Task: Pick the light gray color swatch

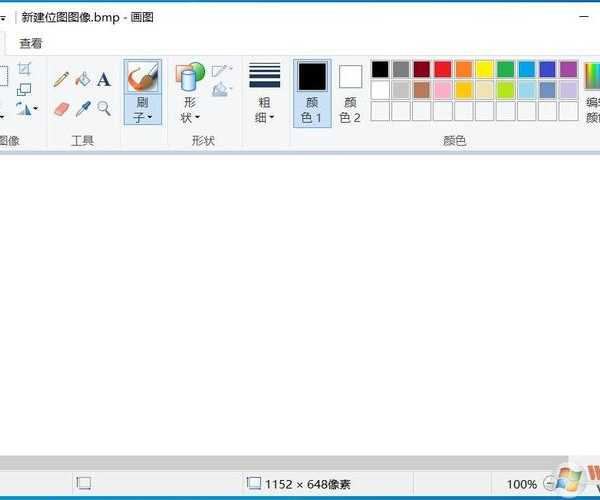Action: (401, 90)
